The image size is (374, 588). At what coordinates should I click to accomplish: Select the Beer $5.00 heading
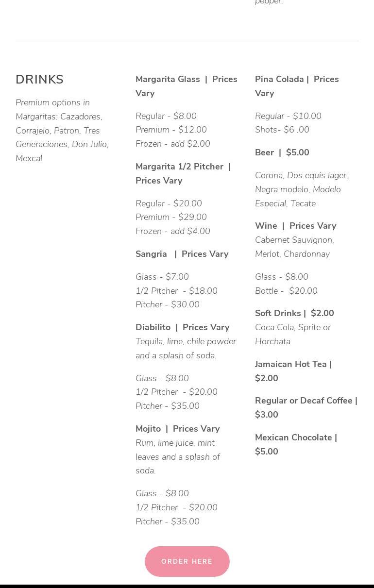coord(282,152)
